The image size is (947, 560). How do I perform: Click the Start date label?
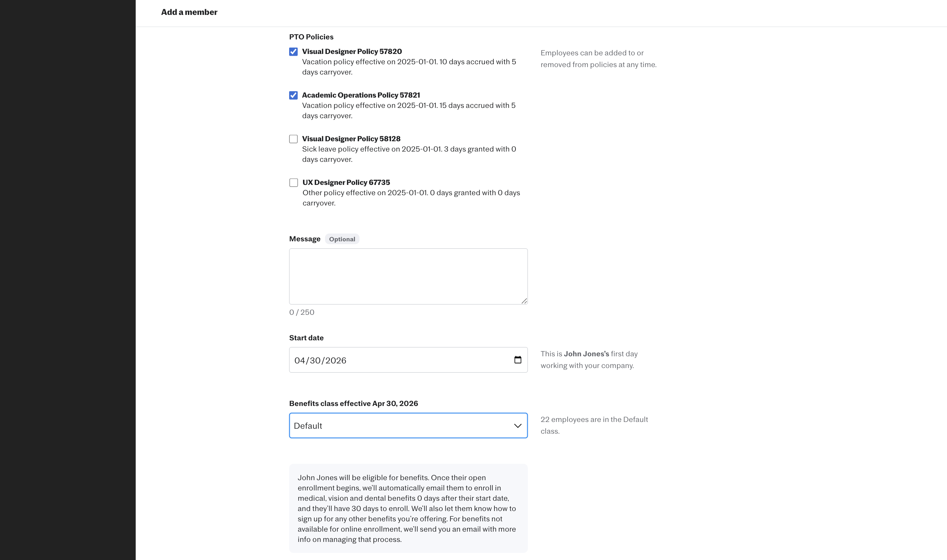coord(306,338)
